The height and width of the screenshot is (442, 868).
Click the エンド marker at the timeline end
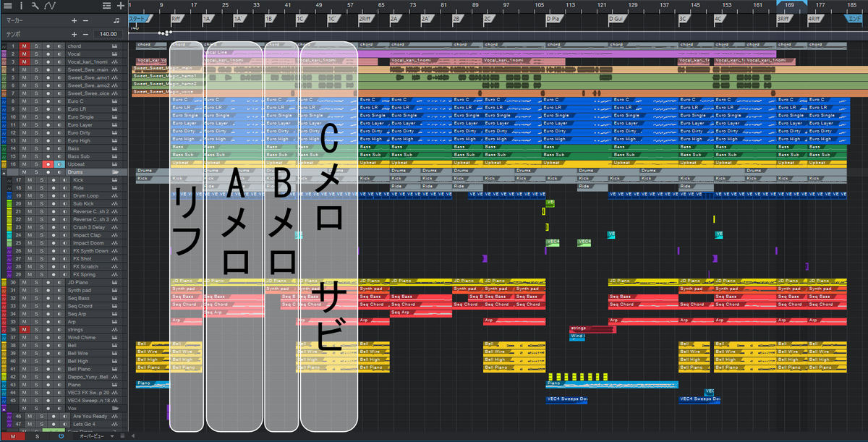click(x=854, y=17)
